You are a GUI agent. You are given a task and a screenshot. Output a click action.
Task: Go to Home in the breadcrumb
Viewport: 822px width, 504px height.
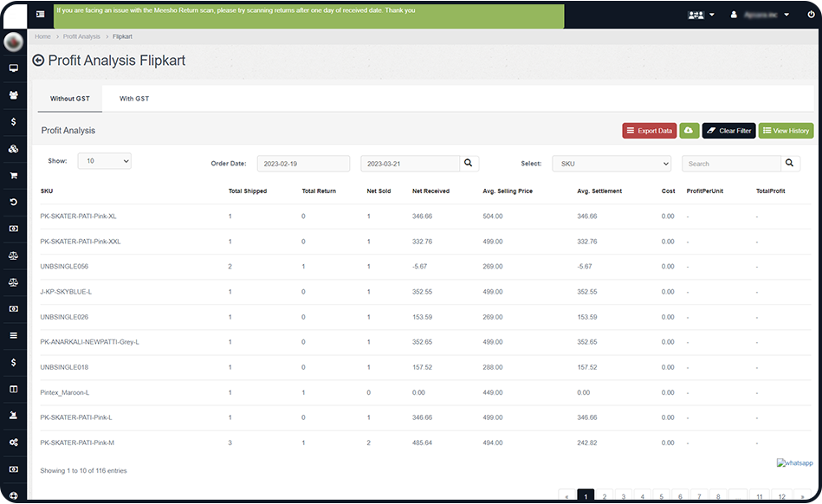click(43, 36)
